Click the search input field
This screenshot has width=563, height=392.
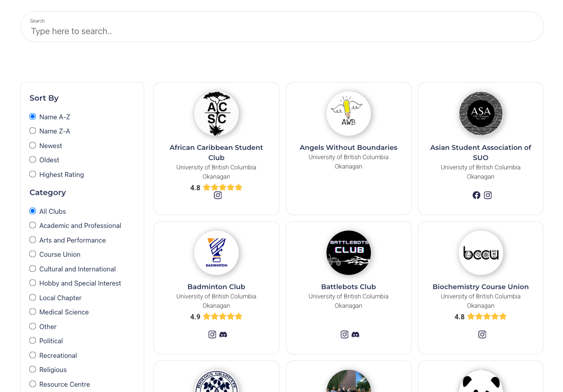pos(282,27)
